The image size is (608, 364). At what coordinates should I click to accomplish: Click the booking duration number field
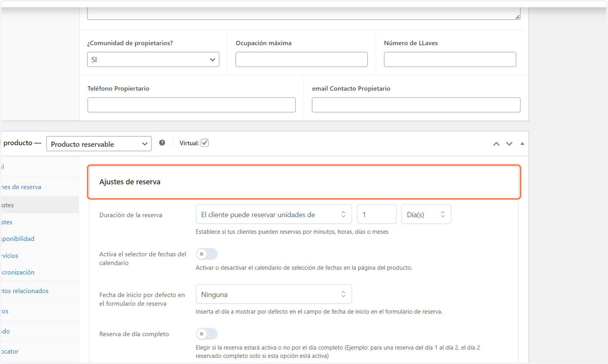tap(377, 214)
